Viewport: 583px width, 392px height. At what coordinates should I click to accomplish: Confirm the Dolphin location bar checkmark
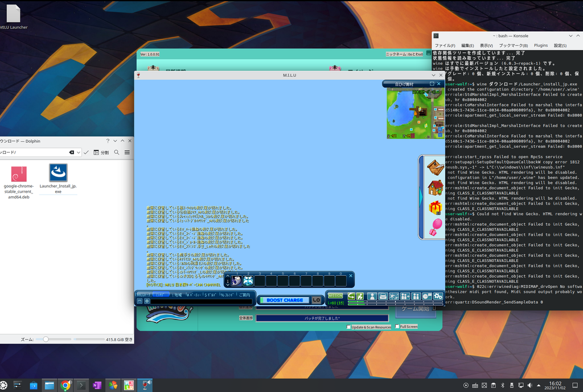(87, 152)
